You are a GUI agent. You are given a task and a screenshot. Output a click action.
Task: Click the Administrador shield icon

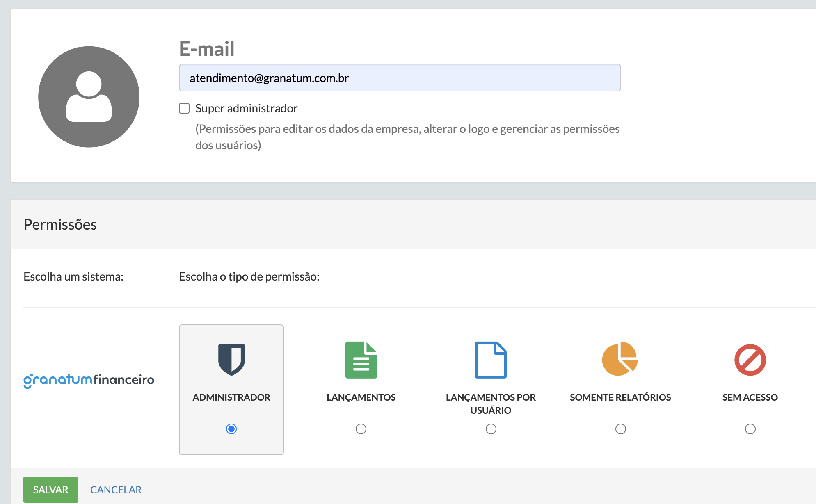231,360
